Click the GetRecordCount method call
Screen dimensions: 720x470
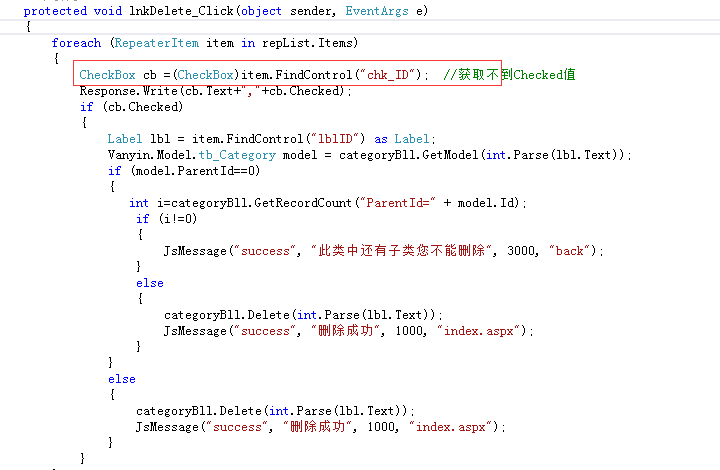303,203
